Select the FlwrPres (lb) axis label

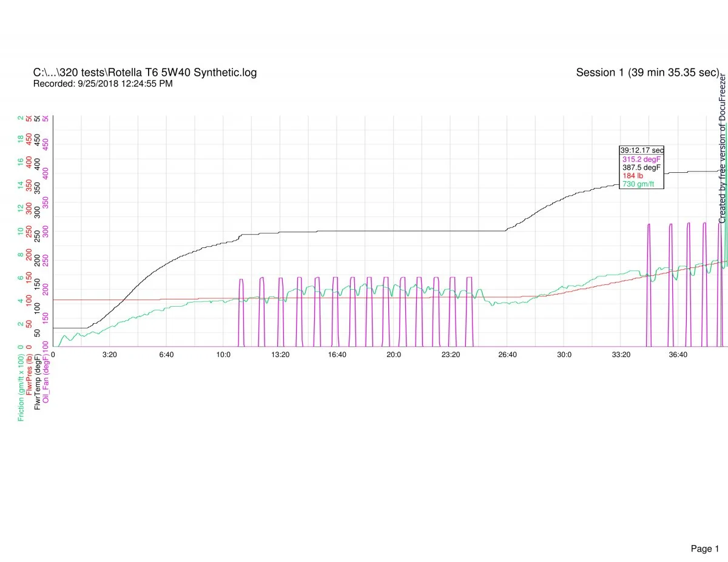click(x=30, y=374)
